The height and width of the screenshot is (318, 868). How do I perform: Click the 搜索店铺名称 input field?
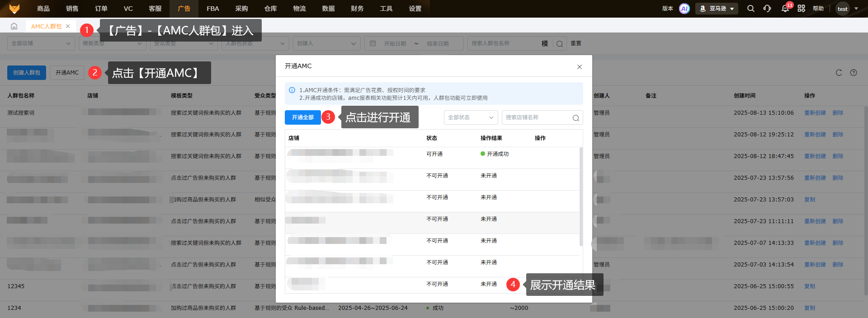(537, 117)
